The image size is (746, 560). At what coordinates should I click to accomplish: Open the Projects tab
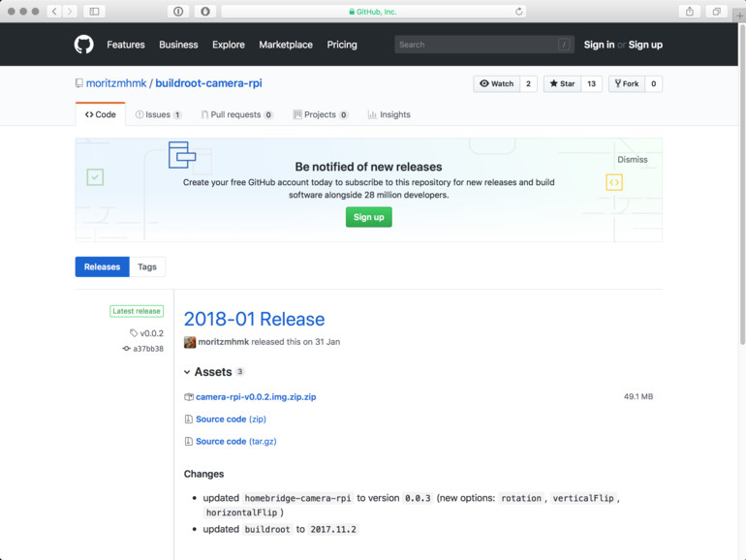[x=320, y=114]
